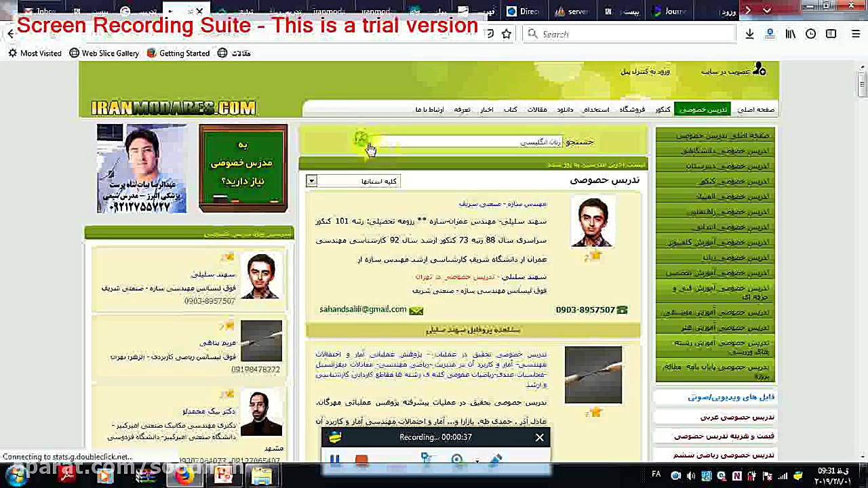
Task: Click the sahandsalili@gmail.com email link
Action: coord(363,309)
